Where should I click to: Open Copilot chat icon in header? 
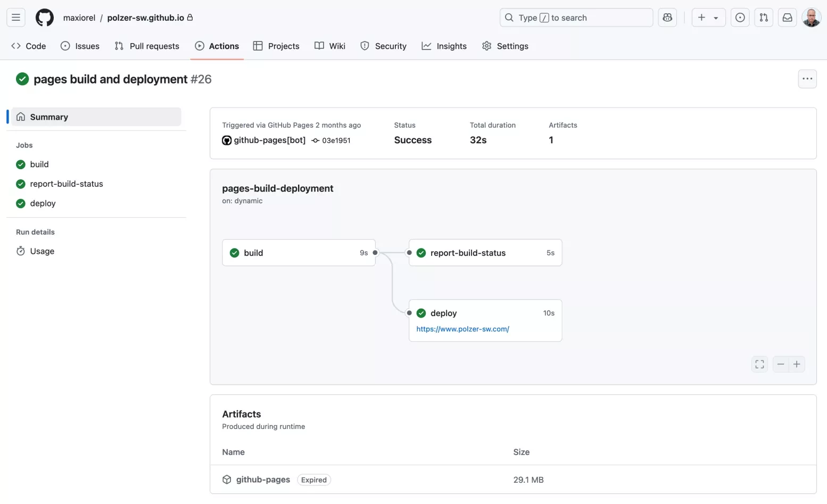[x=667, y=18]
